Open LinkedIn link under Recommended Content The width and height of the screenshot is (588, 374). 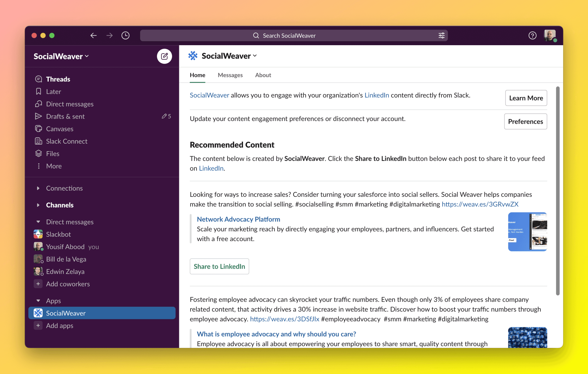click(x=211, y=169)
